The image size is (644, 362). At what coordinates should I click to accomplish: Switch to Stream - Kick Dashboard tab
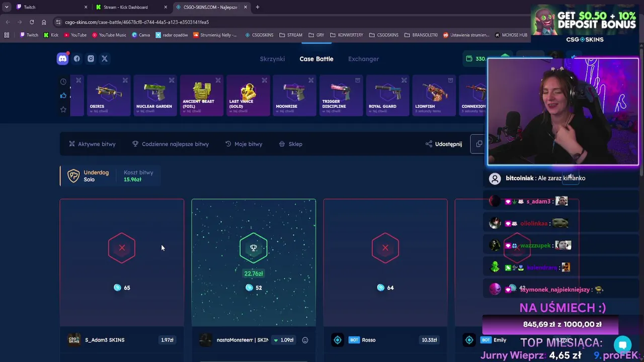point(132,7)
